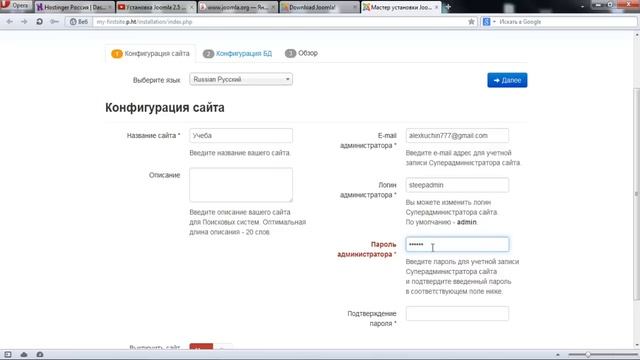The image size is (640, 360).
Task: Click the Логин администратора field
Action: point(457,185)
